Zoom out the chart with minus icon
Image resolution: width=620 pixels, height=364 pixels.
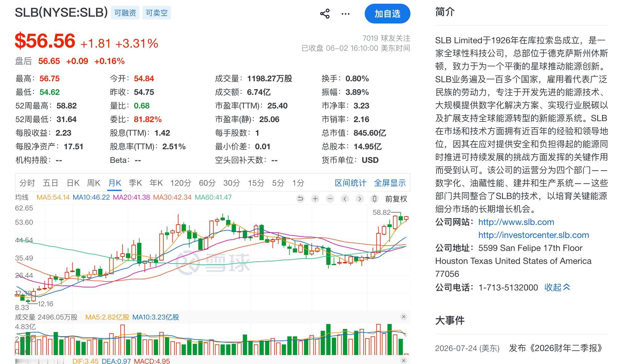pos(330,199)
